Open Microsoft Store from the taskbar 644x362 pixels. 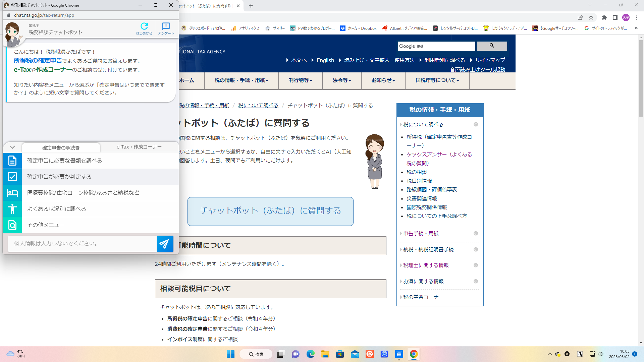pos(340,354)
